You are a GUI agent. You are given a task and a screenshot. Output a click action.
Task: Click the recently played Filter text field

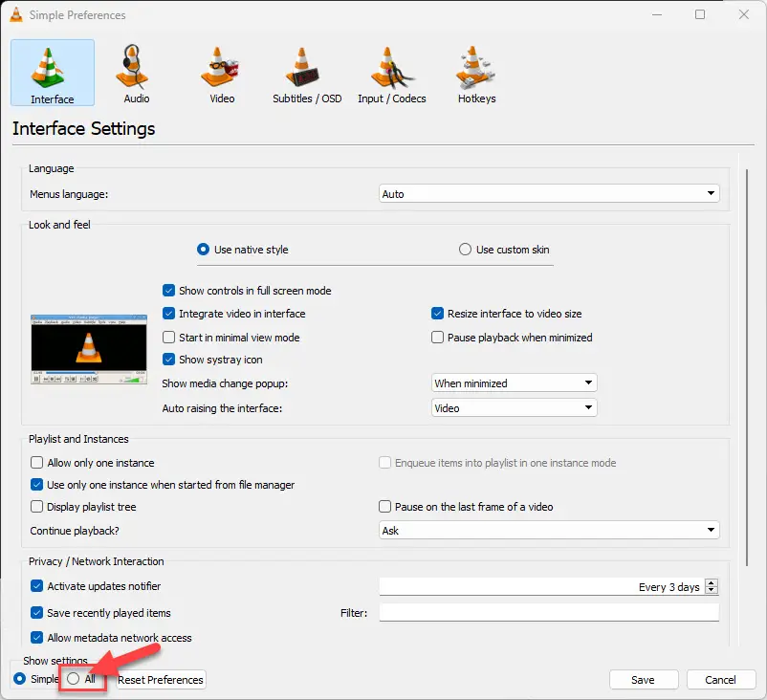[x=549, y=612]
